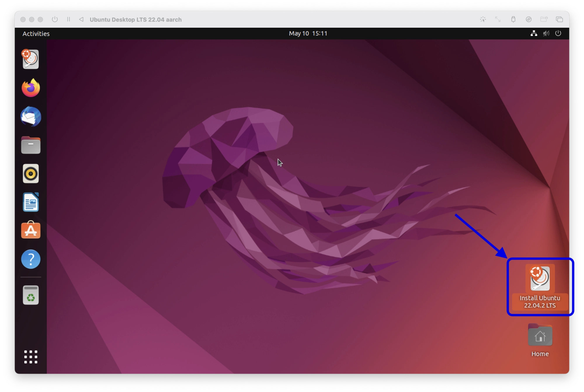Image resolution: width=584 pixels, height=392 pixels.
Task: Launch Rhythmbox music player
Action: 31,174
